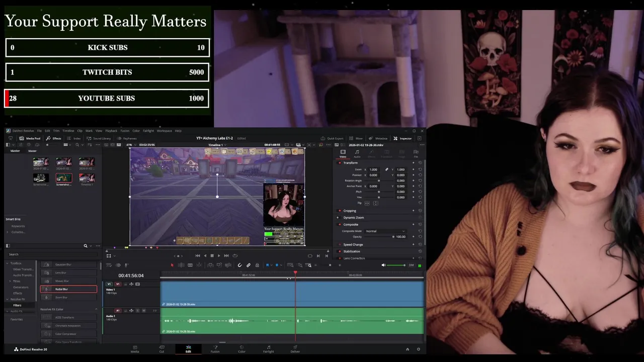Toggle the Effects panel button
The image size is (644, 362).
53,138
